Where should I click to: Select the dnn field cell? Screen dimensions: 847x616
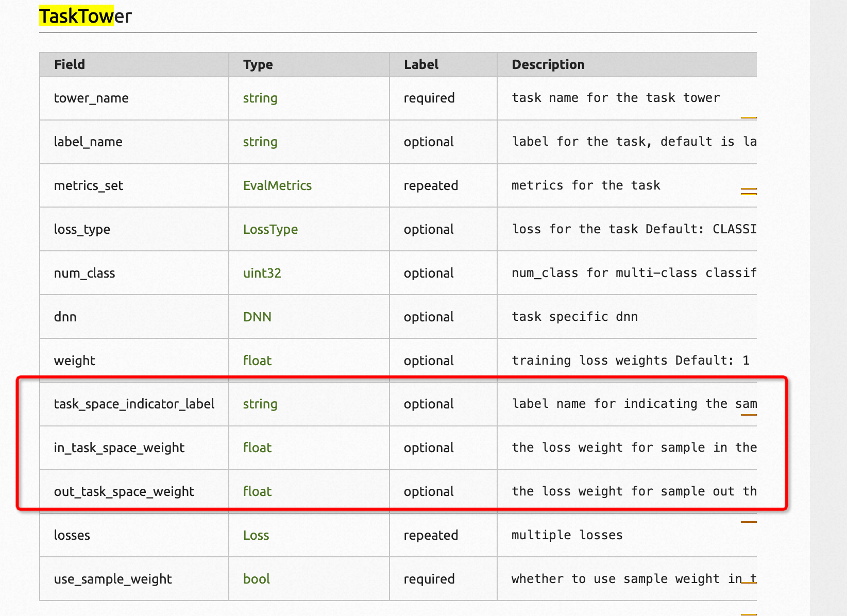pyautogui.click(x=134, y=317)
